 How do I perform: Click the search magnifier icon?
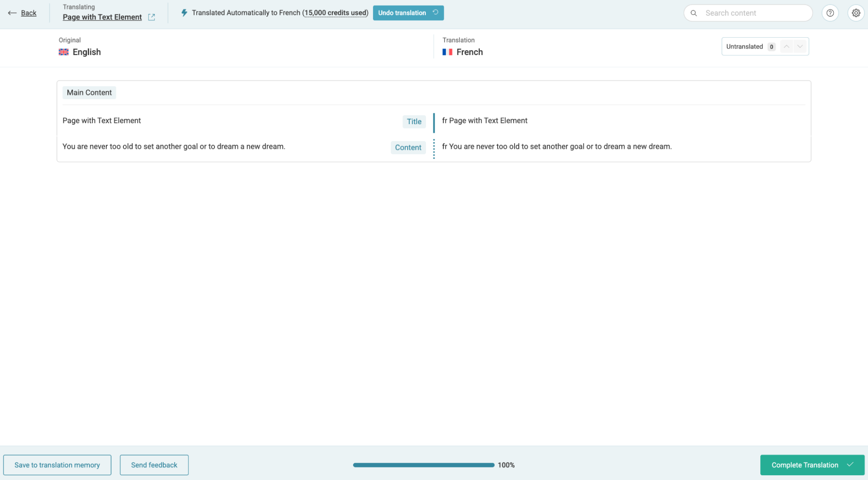pos(694,13)
